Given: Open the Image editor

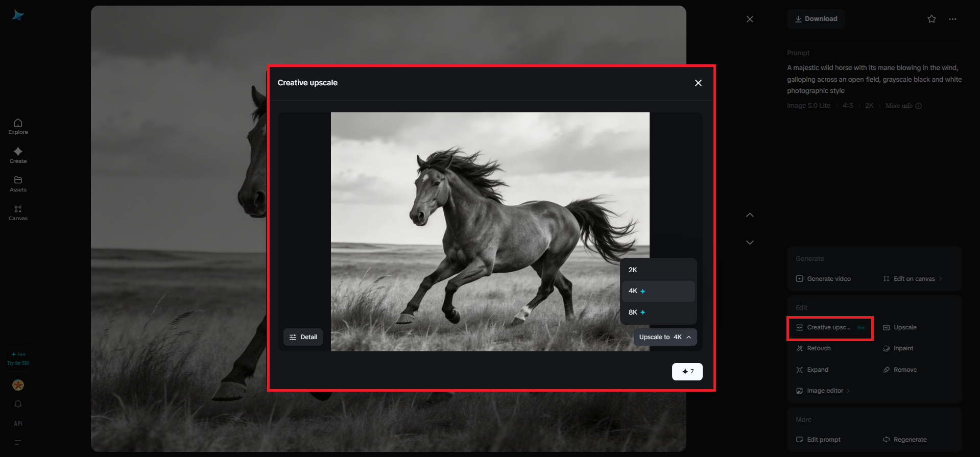Looking at the screenshot, I should tap(823, 391).
